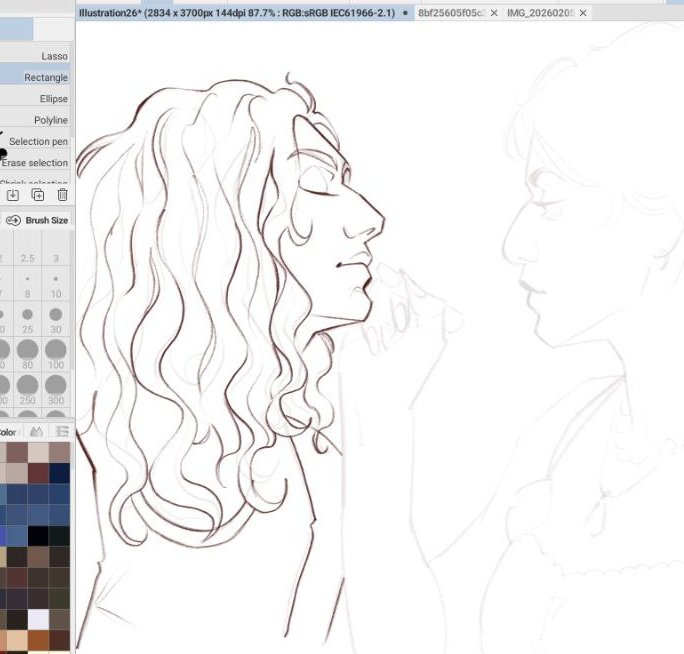Viewport: 684px width, 654px height.
Task: Pick the dark maroon red color swatch
Action: [38, 473]
